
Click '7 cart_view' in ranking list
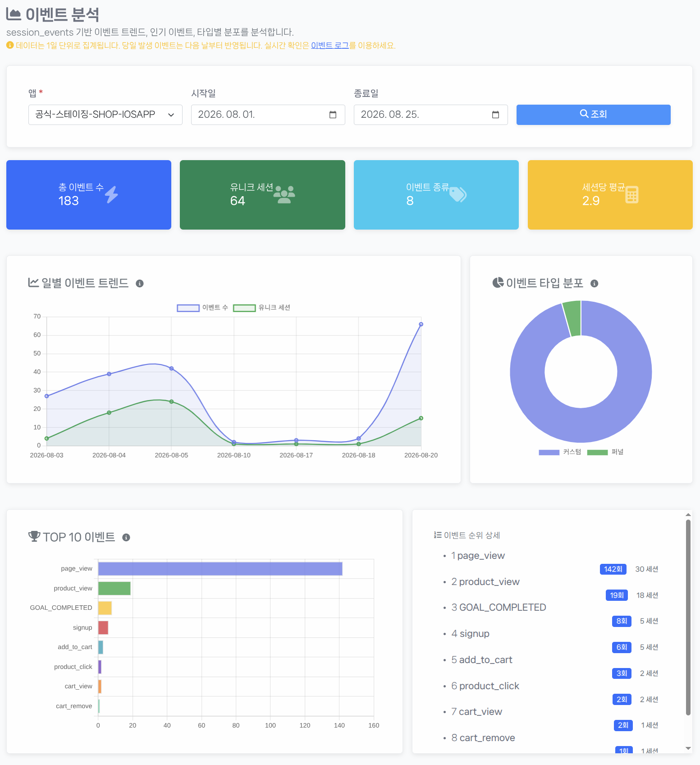click(477, 712)
